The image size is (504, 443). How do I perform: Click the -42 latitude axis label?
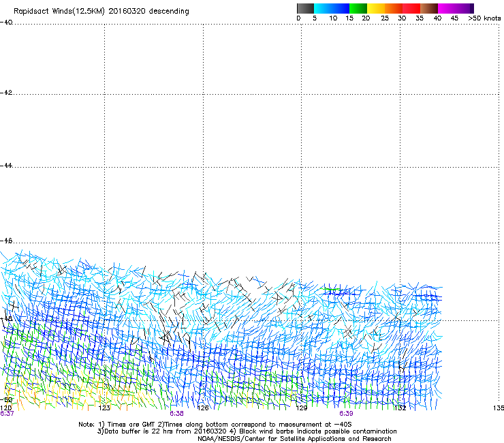tap(6, 93)
